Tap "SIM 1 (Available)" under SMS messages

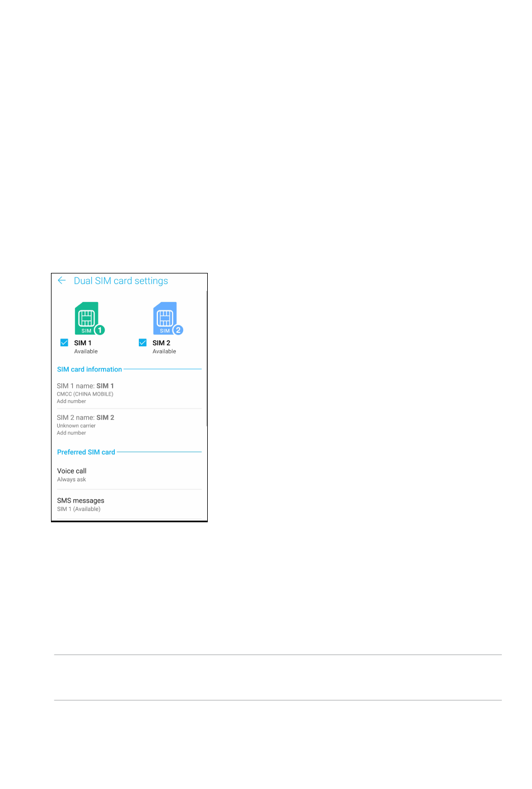(79, 509)
